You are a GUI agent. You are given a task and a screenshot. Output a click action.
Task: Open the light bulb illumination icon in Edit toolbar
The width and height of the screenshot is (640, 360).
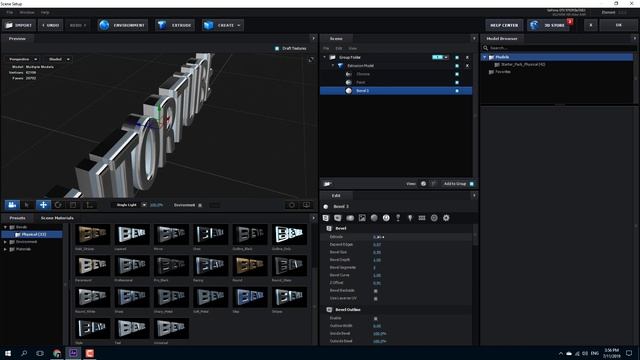410,218
